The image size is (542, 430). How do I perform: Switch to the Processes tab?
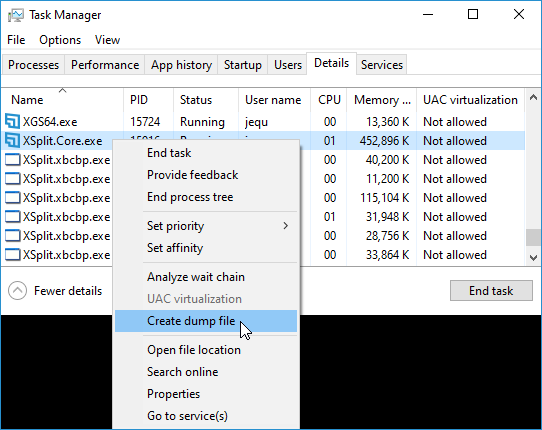tap(33, 65)
